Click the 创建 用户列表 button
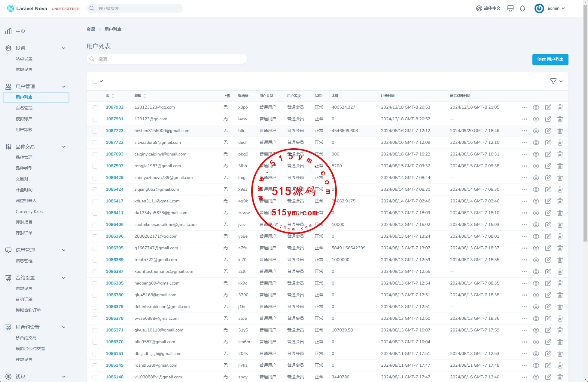 [550, 60]
